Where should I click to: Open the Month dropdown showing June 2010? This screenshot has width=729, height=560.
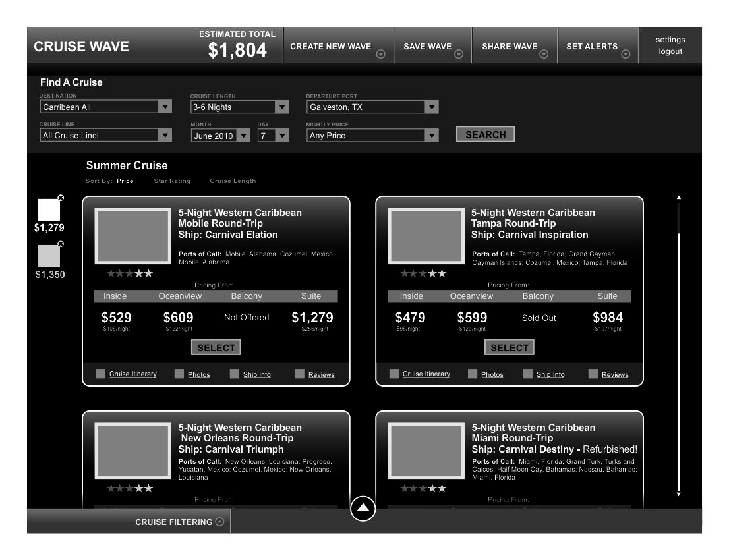coord(220,136)
